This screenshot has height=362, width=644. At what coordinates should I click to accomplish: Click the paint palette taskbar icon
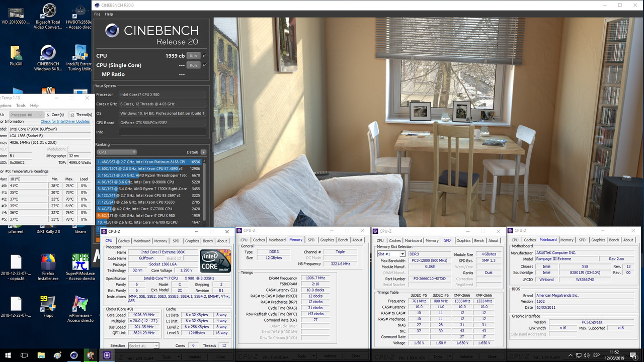(57, 355)
